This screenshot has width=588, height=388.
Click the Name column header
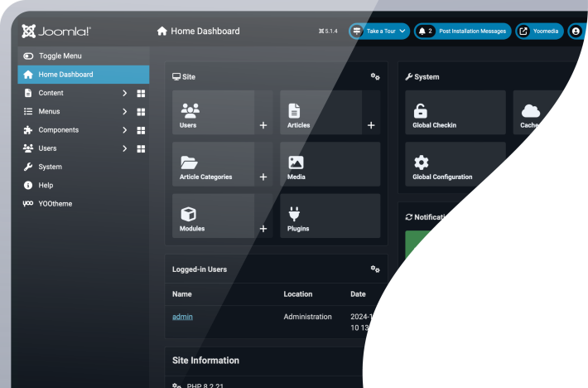click(x=182, y=294)
